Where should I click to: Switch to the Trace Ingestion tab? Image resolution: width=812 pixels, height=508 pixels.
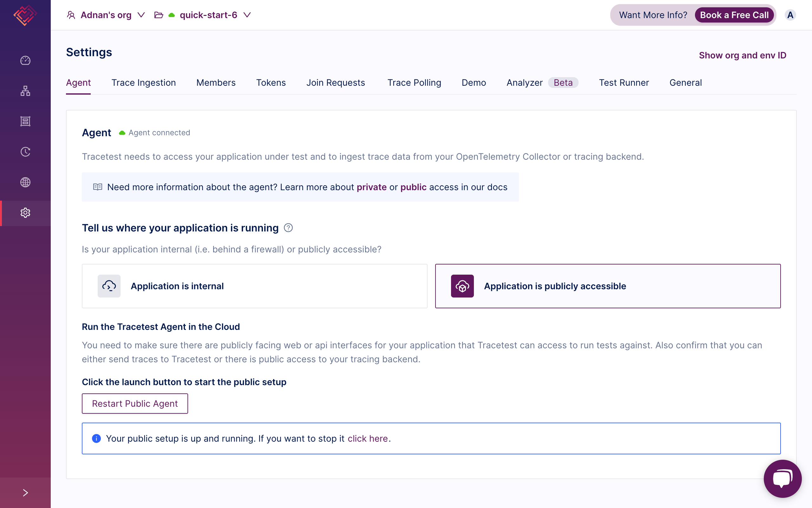144,83
